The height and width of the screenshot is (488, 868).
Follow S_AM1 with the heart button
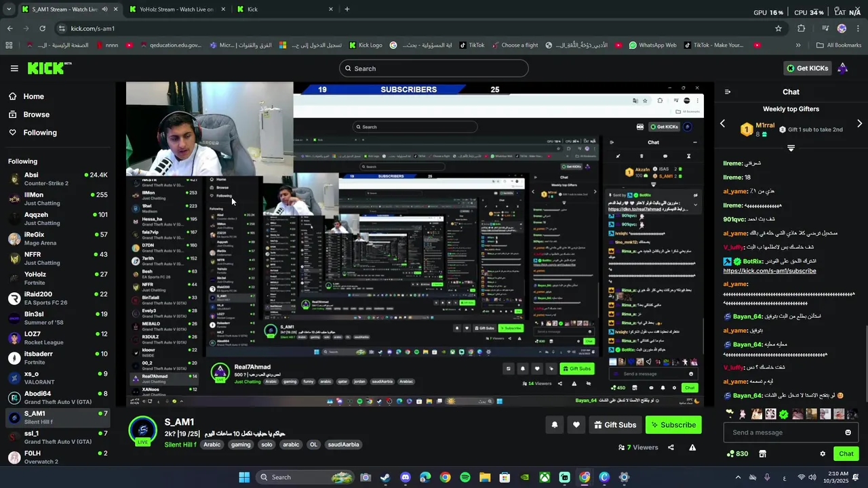[x=576, y=425]
